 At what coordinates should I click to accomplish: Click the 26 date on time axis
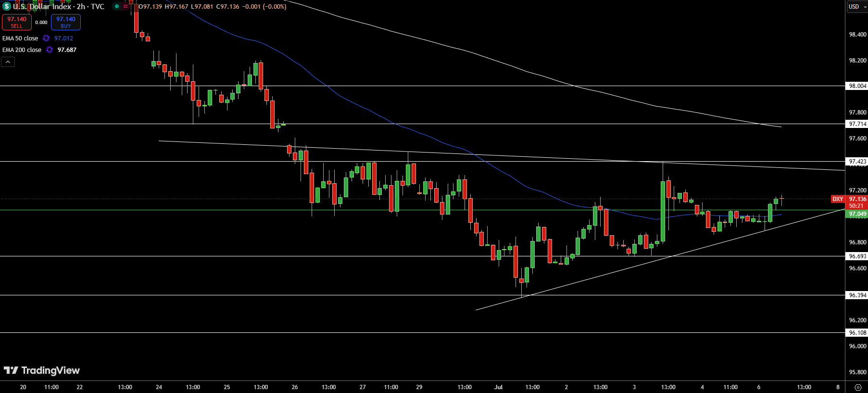[x=295, y=387]
